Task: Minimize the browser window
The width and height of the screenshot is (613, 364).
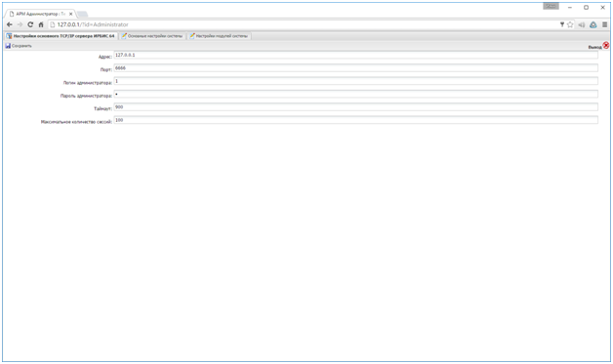Action: tap(570, 8)
